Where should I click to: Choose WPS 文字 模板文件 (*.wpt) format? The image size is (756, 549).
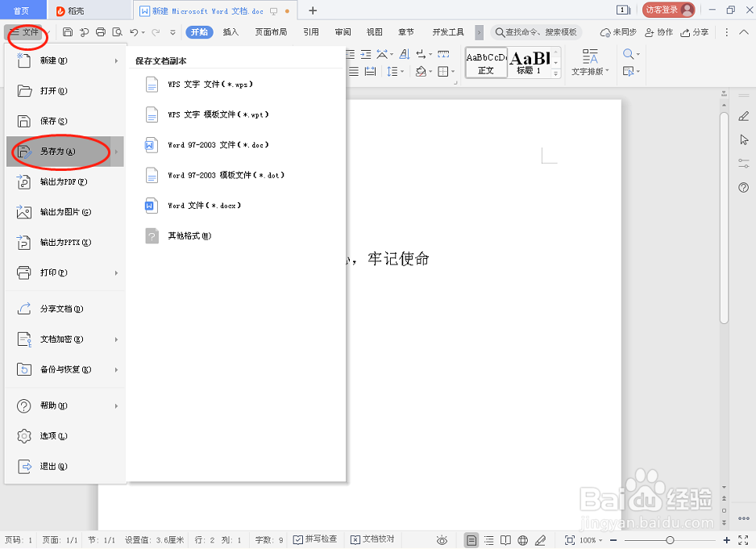click(x=236, y=114)
